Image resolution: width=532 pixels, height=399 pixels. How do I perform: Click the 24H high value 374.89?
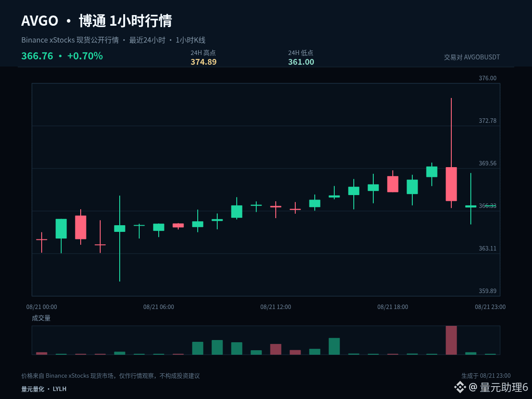203,62
